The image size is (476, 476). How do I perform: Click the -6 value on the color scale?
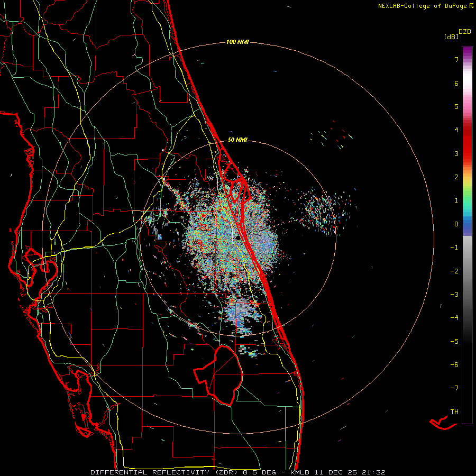[x=454, y=365]
